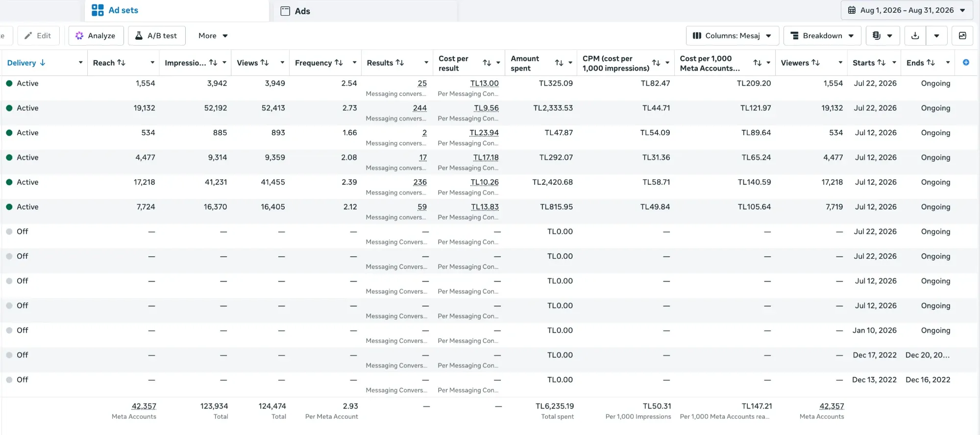Click the TL13.00 cost per result link
Viewport: 980px width, 435px height.
click(x=485, y=83)
